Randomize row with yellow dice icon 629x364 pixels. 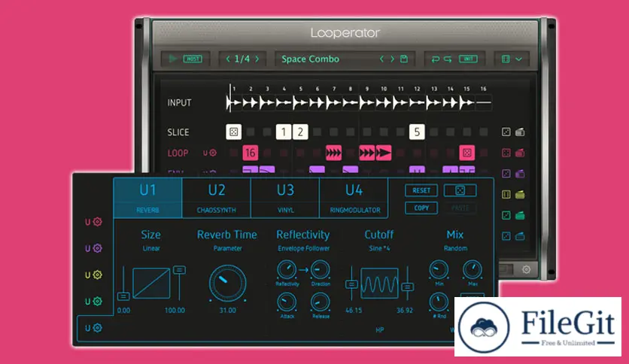[x=506, y=195]
